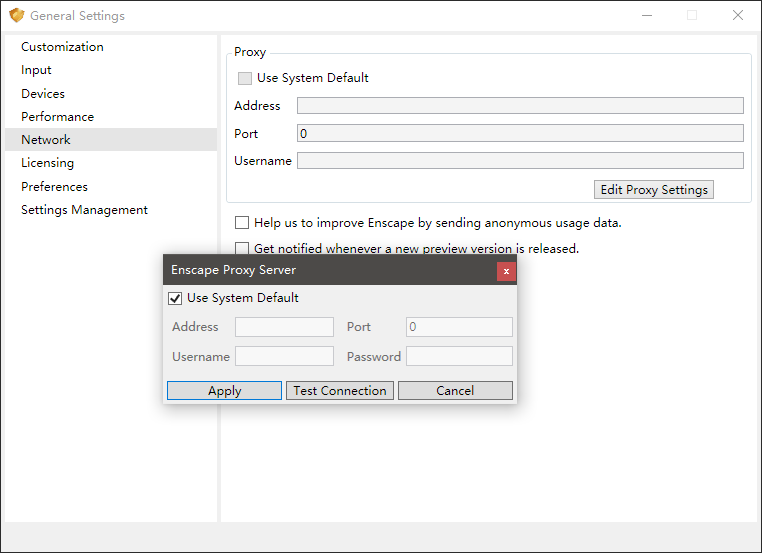Click the Username field in Proxy group
Image resolution: width=762 pixels, height=553 pixels.
520,161
